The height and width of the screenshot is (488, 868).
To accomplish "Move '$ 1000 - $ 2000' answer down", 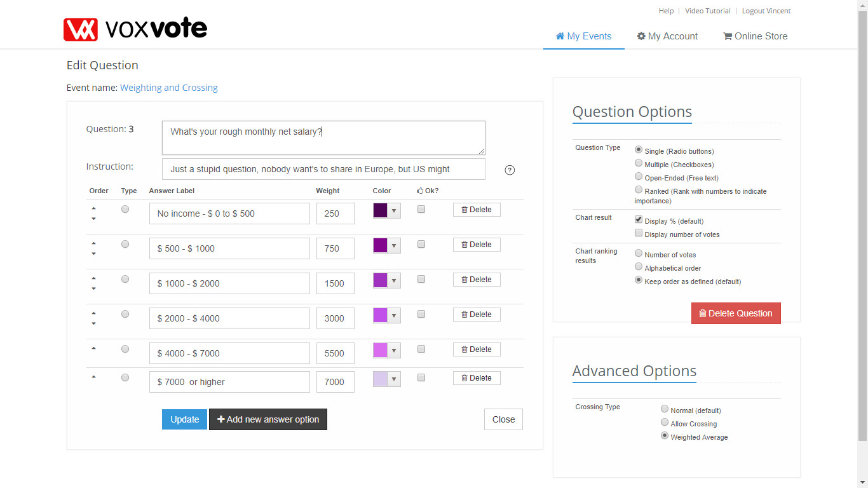I will [94, 288].
